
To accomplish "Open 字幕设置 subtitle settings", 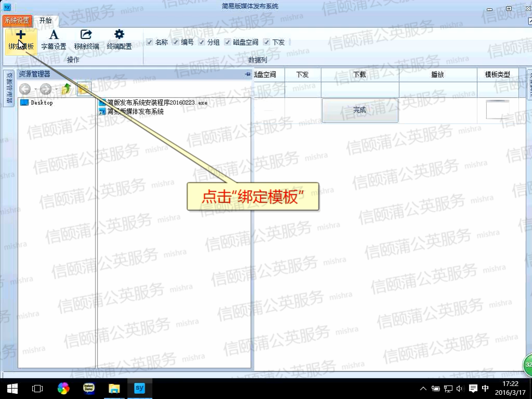I will click(x=54, y=40).
